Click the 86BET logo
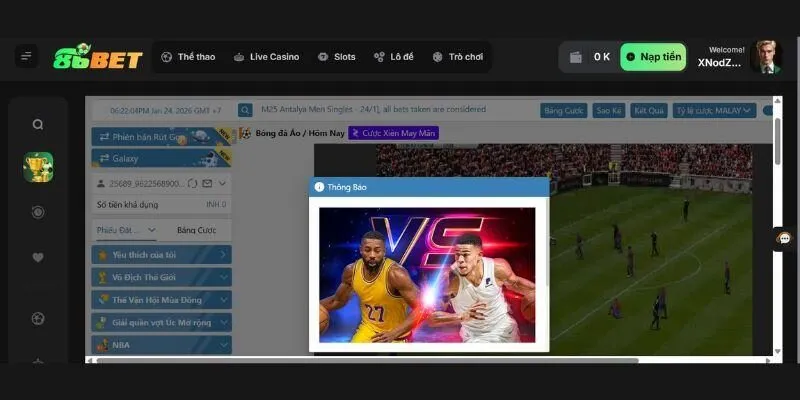The height and width of the screenshot is (400, 800). coord(97,57)
